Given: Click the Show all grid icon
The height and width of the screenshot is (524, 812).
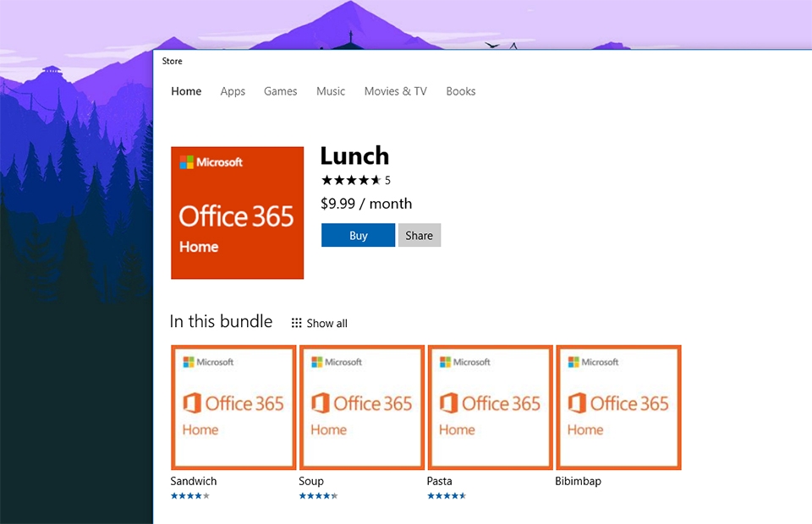Looking at the screenshot, I should pyautogui.click(x=295, y=322).
